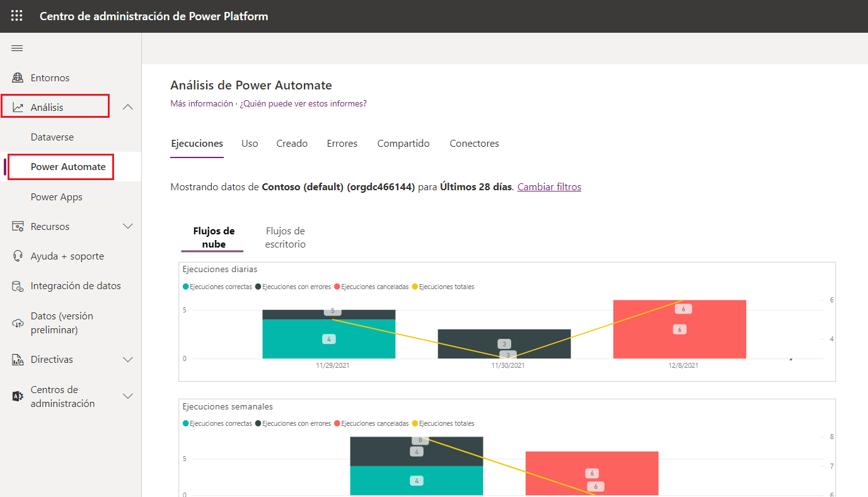Select the Flujos de nube tab
This screenshot has height=497, width=868.
(214, 238)
